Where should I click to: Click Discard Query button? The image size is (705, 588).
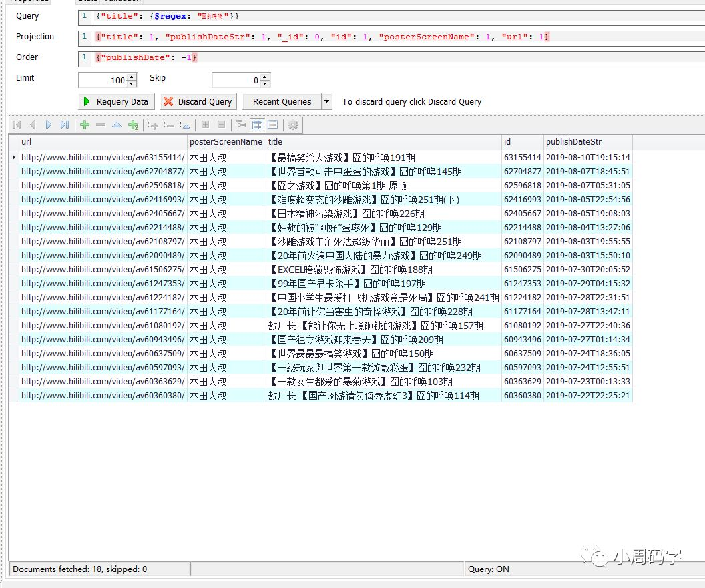198,101
